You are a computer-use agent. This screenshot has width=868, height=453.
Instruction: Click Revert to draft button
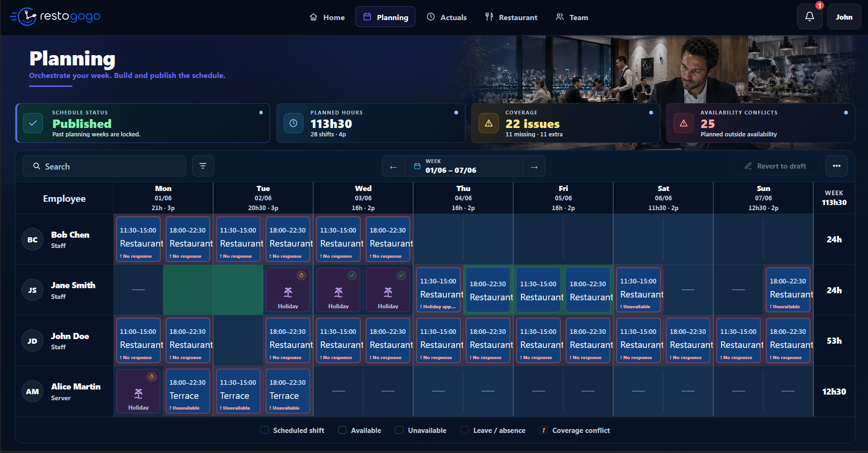[x=775, y=166]
